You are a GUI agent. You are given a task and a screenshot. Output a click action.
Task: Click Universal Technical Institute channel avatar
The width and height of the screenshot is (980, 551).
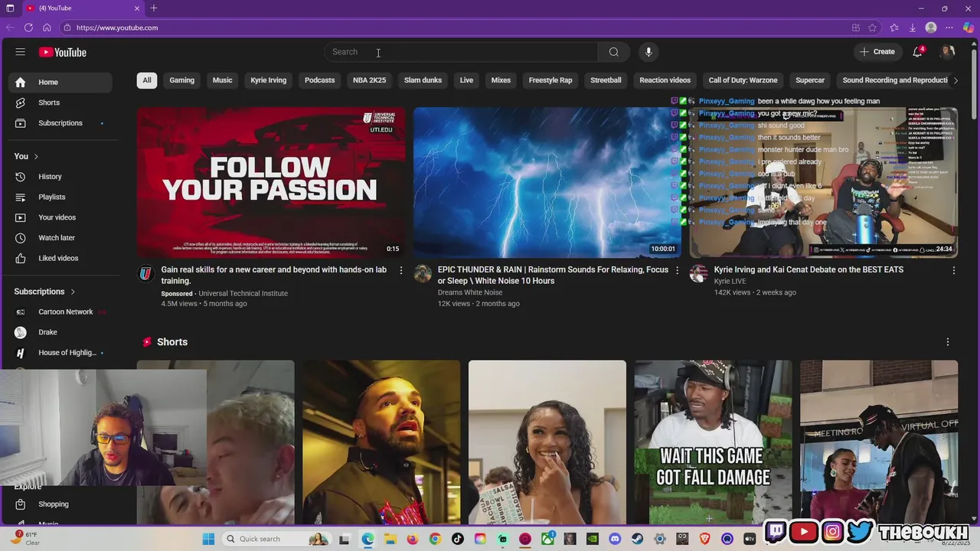pos(145,274)
